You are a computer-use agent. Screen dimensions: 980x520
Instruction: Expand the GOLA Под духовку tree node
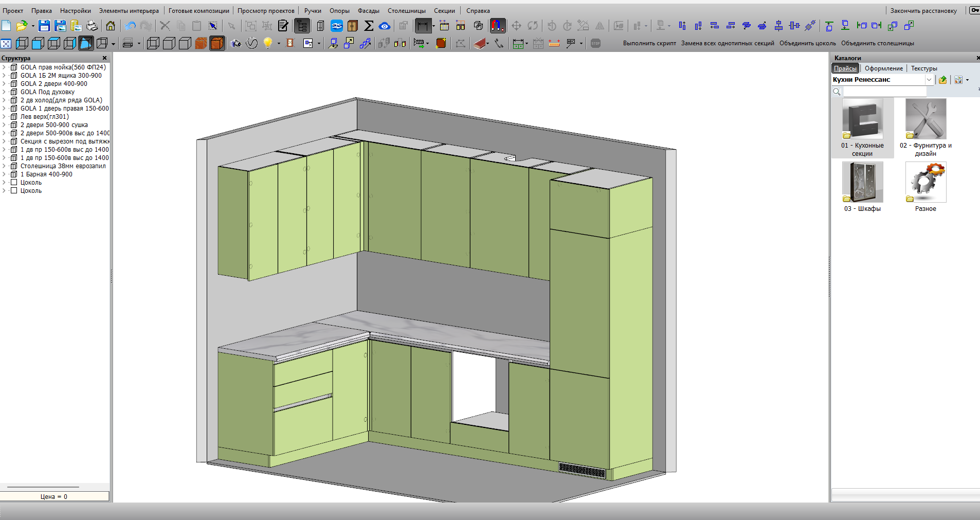pos(4,92)
